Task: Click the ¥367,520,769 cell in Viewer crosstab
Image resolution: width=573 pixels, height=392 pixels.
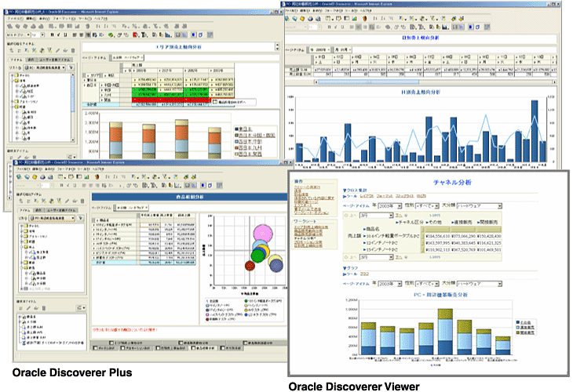Action: 463,249
